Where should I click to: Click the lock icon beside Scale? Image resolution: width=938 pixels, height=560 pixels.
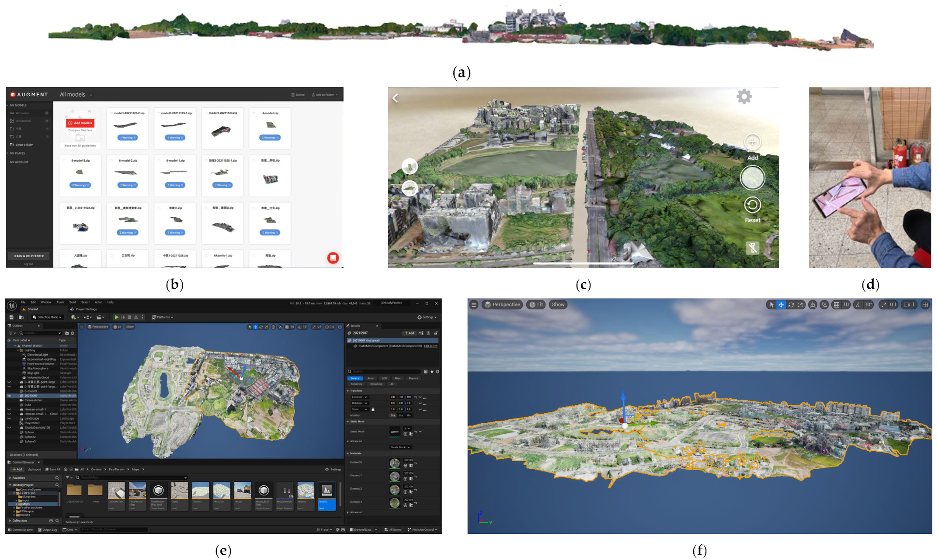[x=373, y=409]
